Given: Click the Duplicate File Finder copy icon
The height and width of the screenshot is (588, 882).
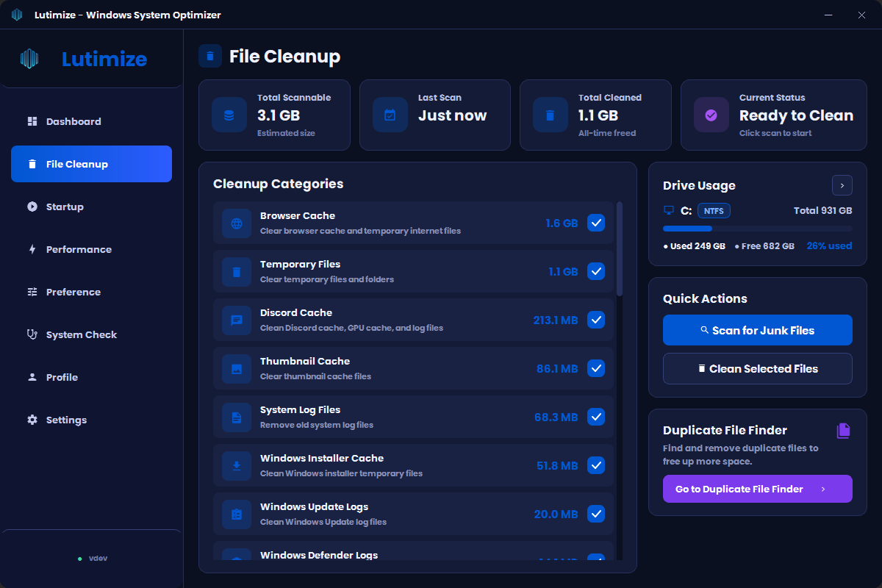Looking at the screenshot, I should click(843, 431).
